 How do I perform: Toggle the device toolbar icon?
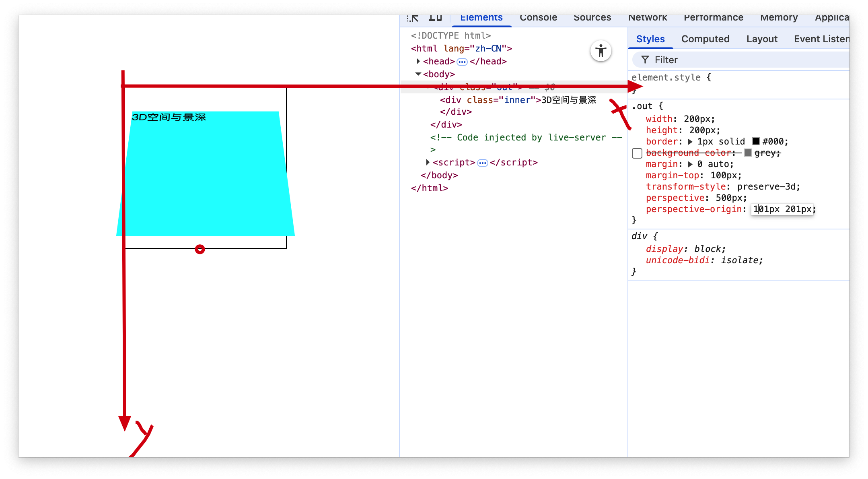(435, 18)
